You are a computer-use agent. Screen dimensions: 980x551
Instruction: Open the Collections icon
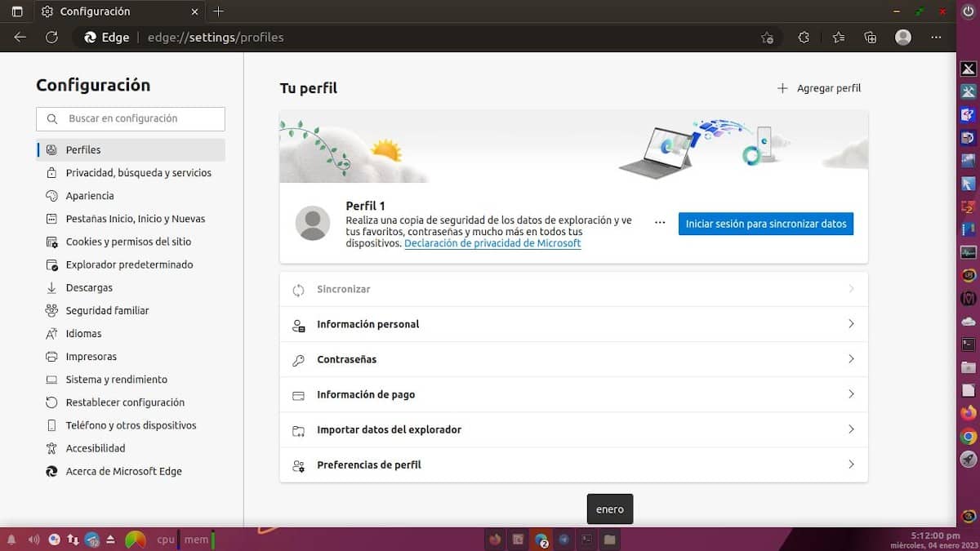(x=871, y=37)
